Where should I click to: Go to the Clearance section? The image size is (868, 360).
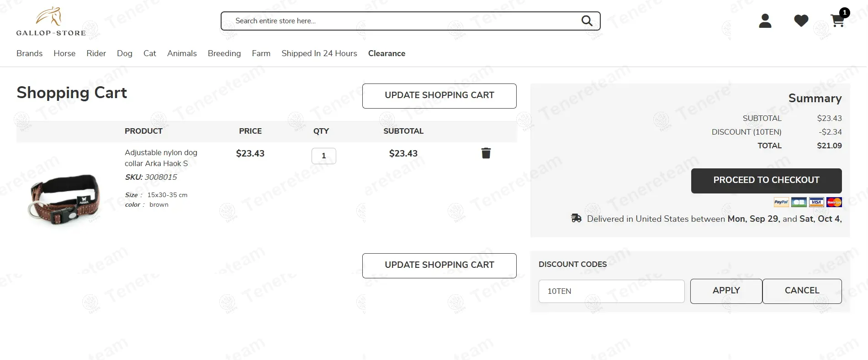click(x=386, y=53)
